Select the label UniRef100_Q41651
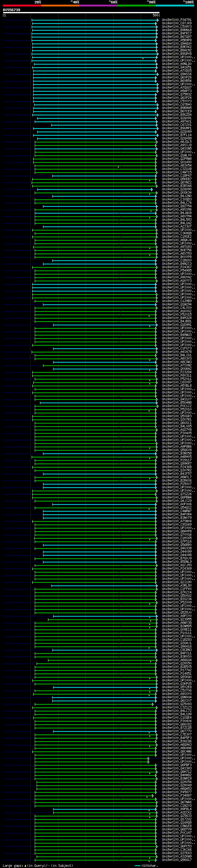 click(177, 67)
